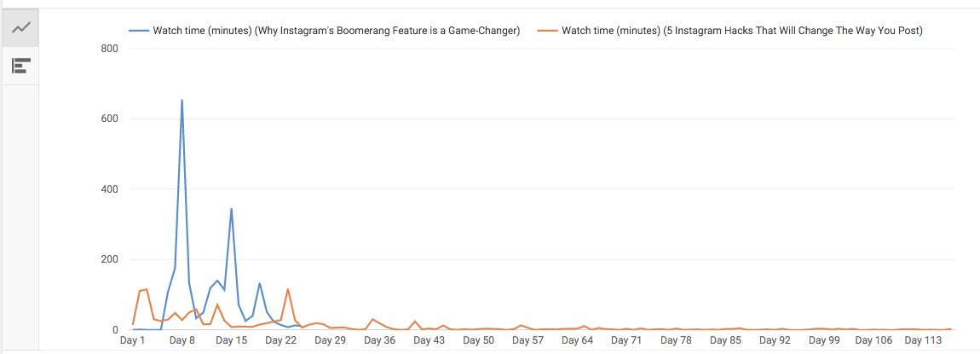Select the Day 113 x-axis label

pyautogui.click(x=923, y=340)
